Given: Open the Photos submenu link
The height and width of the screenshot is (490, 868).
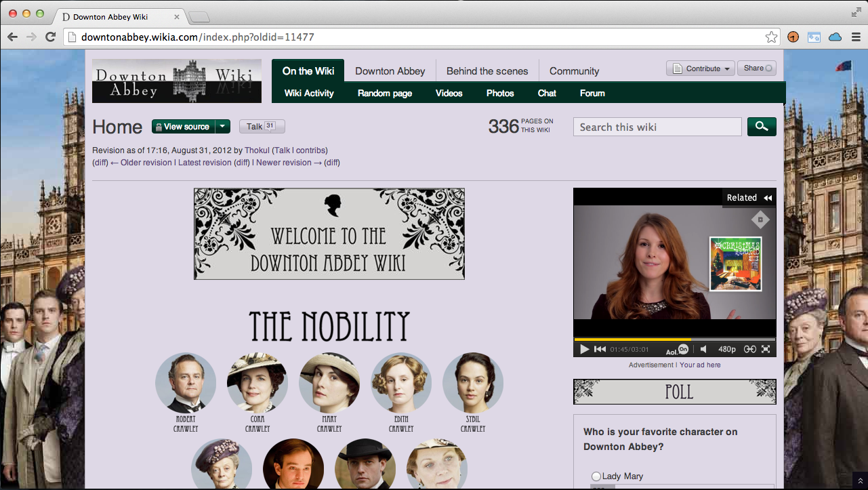Looking at the screenshot, I should coord(500,93).
